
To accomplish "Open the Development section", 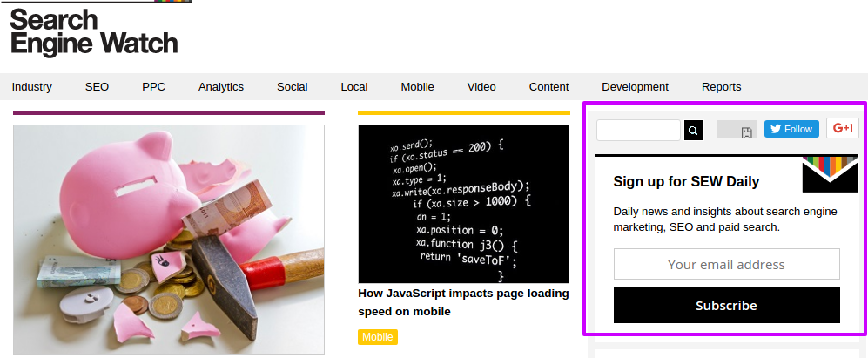I will (x=635, y=87).
